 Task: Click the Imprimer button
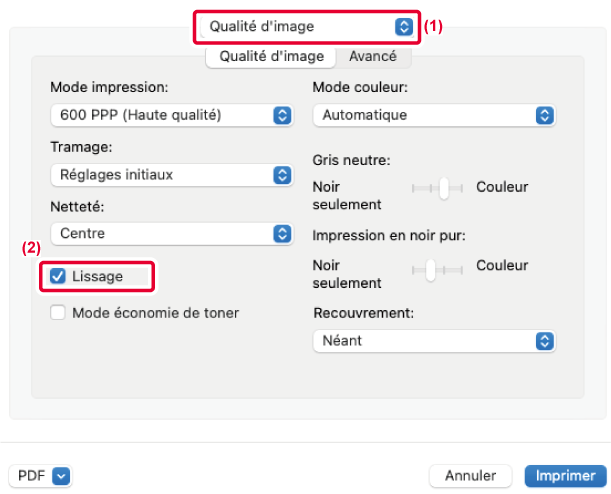click(565, 475)
